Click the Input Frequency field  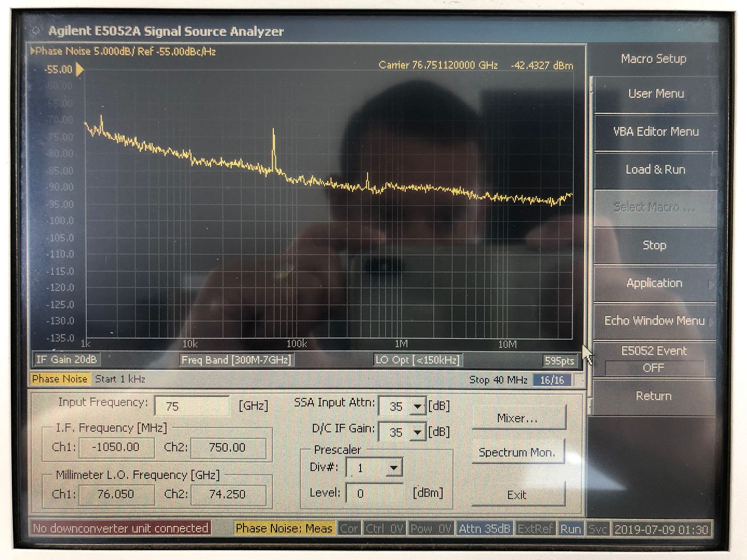coord(192,406)
